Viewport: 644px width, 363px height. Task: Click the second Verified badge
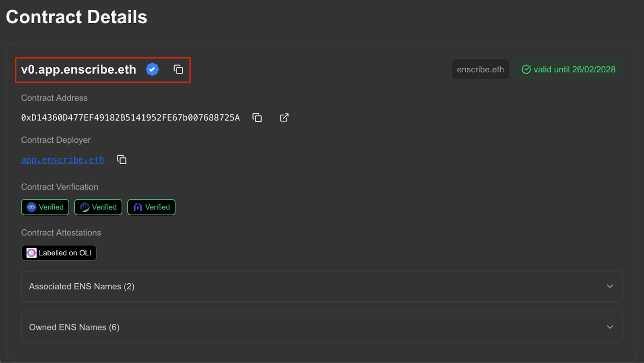click(x=98, y=207)
